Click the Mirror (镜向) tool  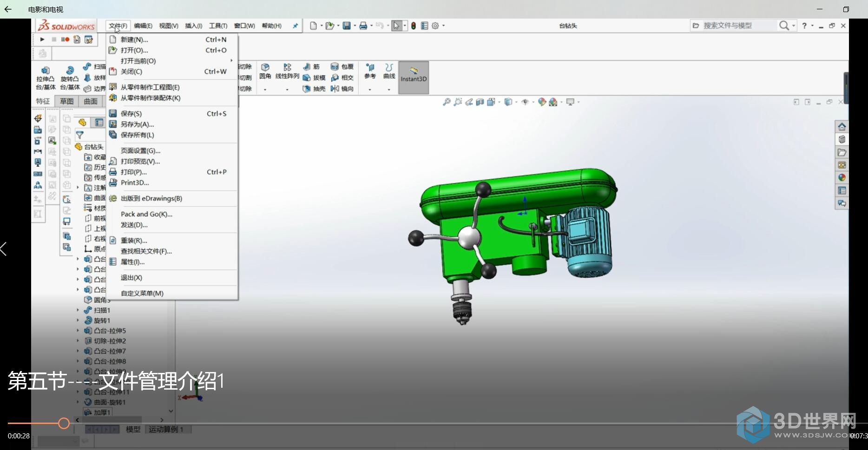[342, 89]
